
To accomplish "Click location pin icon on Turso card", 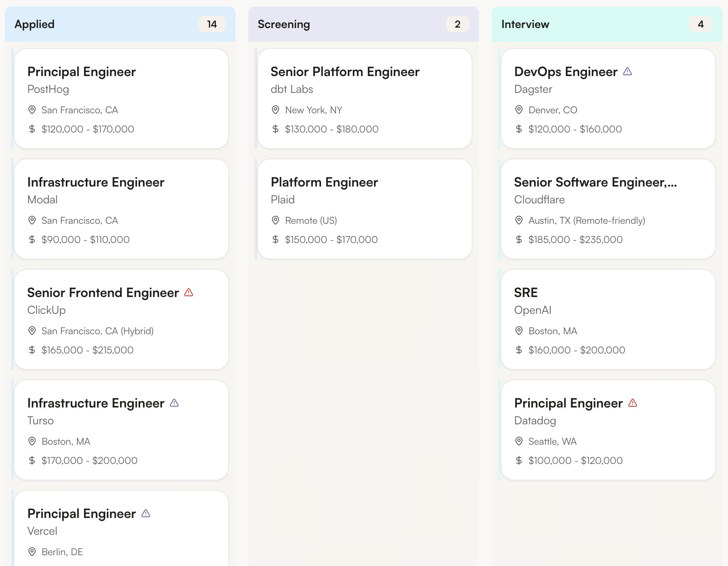I will pos(32,441).
